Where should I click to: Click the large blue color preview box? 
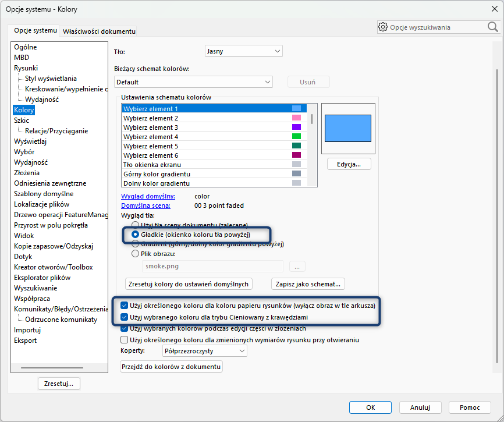click(x=348, y=128)
